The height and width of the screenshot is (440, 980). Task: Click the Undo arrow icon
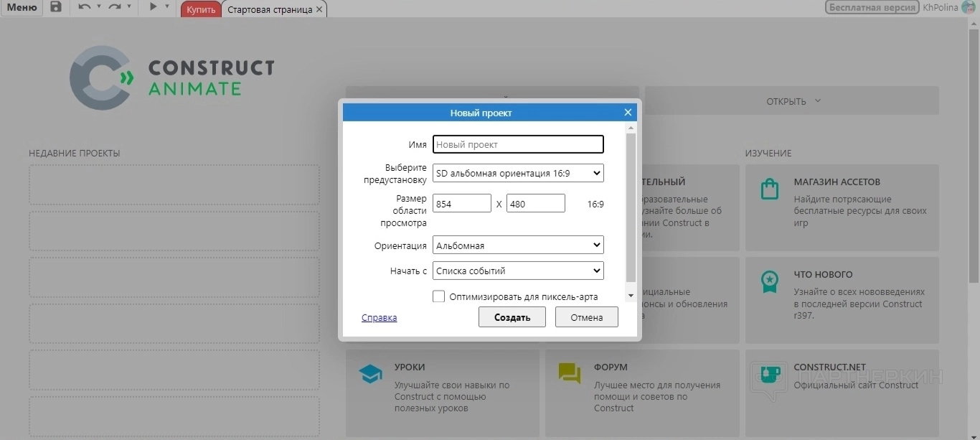[x=84, y=8]
